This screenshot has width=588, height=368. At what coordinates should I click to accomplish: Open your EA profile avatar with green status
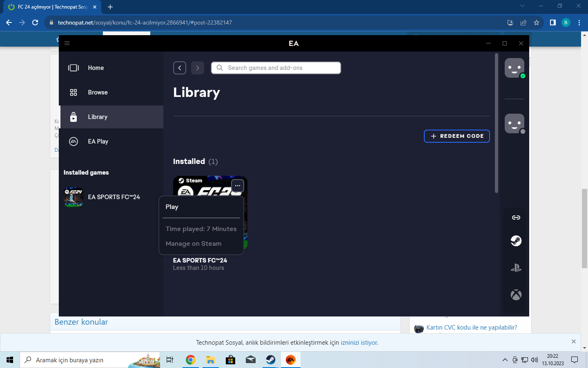(514, 68)
